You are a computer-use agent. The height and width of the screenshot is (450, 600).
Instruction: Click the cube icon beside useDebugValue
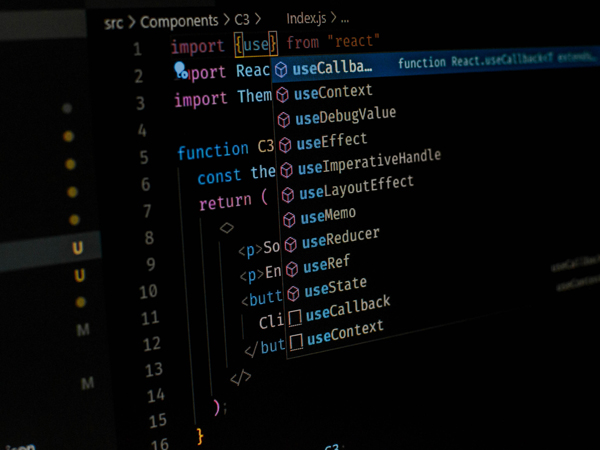[284, 120]
